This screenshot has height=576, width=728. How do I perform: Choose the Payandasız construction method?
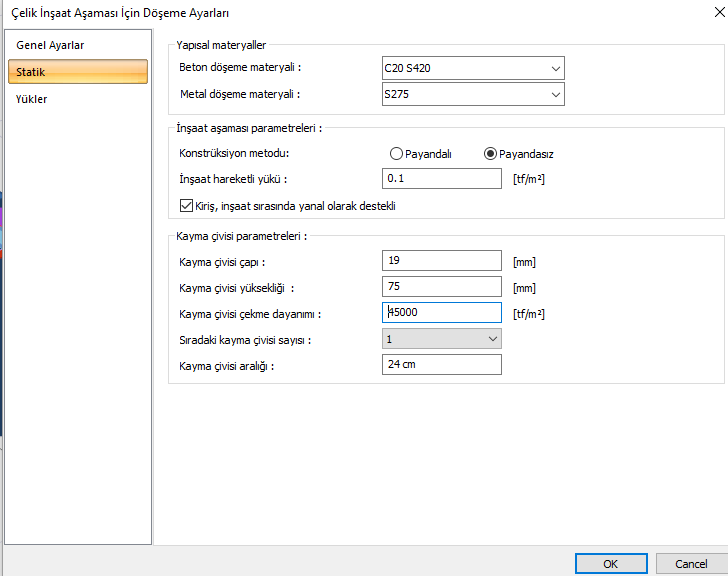click(490, 154)
